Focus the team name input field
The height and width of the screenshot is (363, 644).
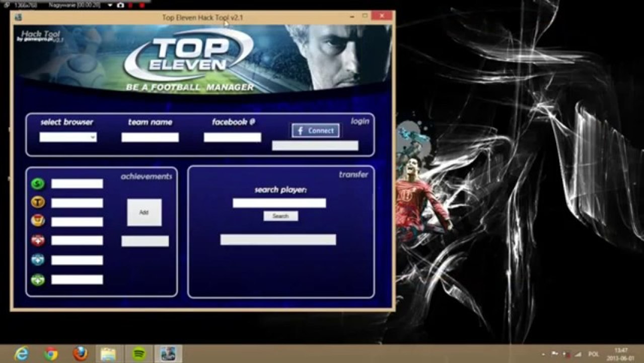pyautogui.click(x=150, y=137)
